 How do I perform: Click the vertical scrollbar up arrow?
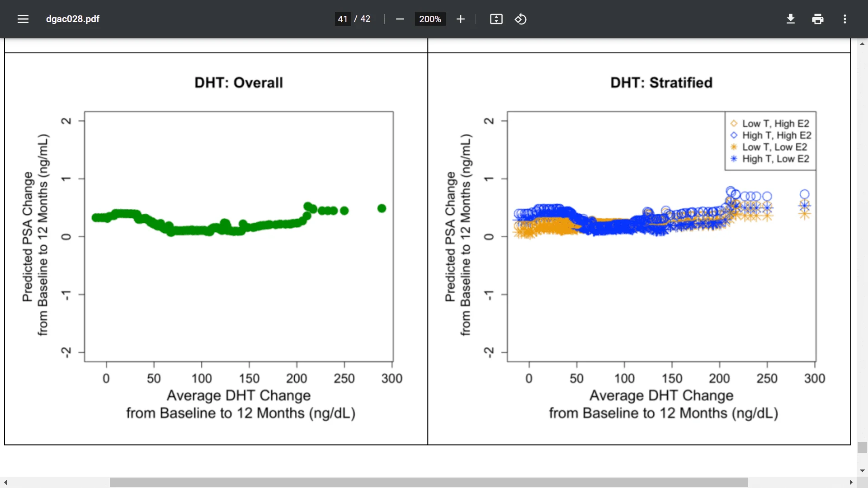coord(862,44)
